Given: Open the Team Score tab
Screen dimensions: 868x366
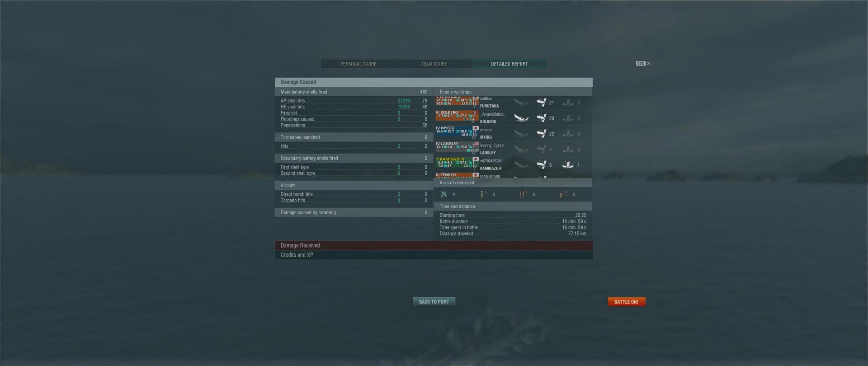Looking at the screenshot, I should click(x=434, y=64).
